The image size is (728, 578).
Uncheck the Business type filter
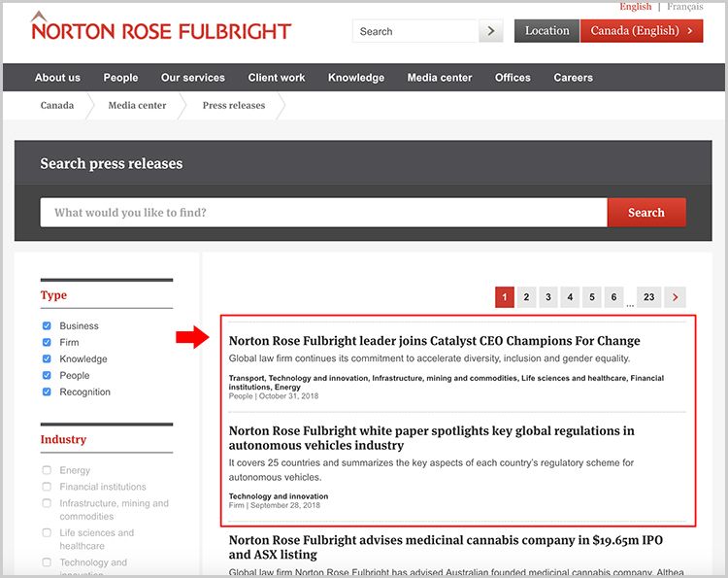click(x=47, y=325)
